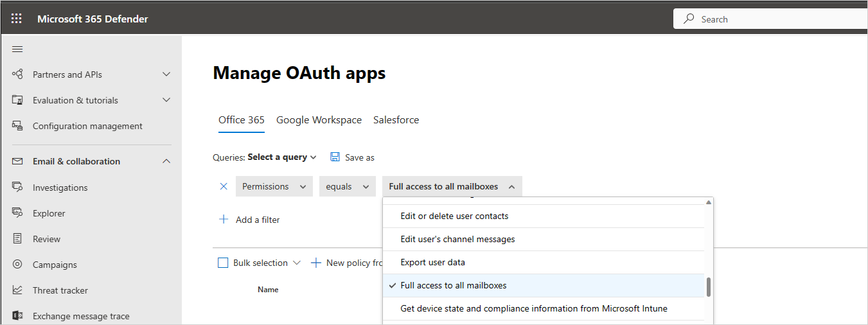The width and height of the screenshot is (868, 325).
Task: Open the app launcher waffle icon
Action: [17, 19]
